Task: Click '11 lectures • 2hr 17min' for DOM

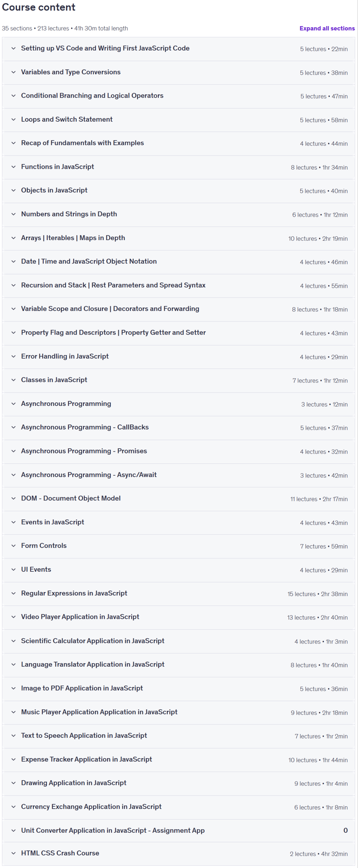Action: pos(319,499)
